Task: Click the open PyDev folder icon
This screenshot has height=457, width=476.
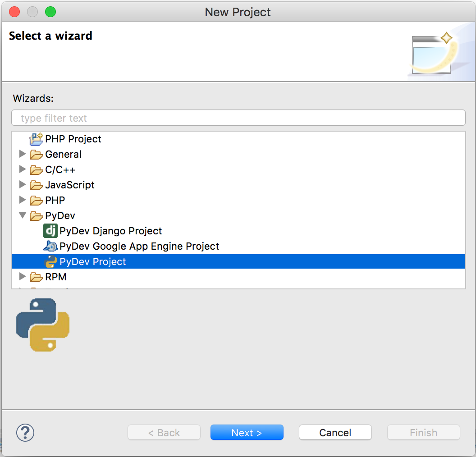Action: click(36, 216)
